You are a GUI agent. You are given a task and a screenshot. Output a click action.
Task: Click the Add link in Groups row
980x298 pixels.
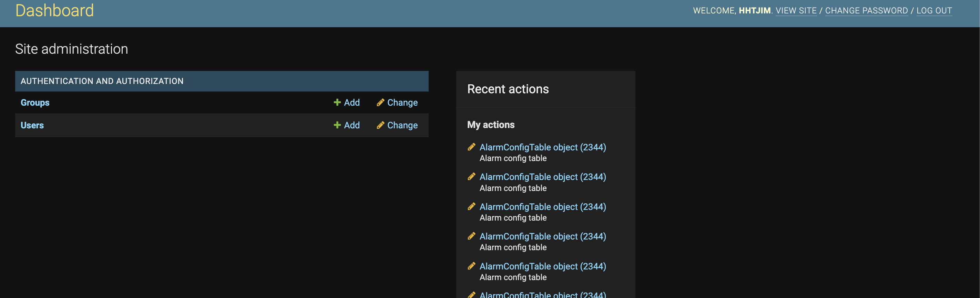point(351,103)
